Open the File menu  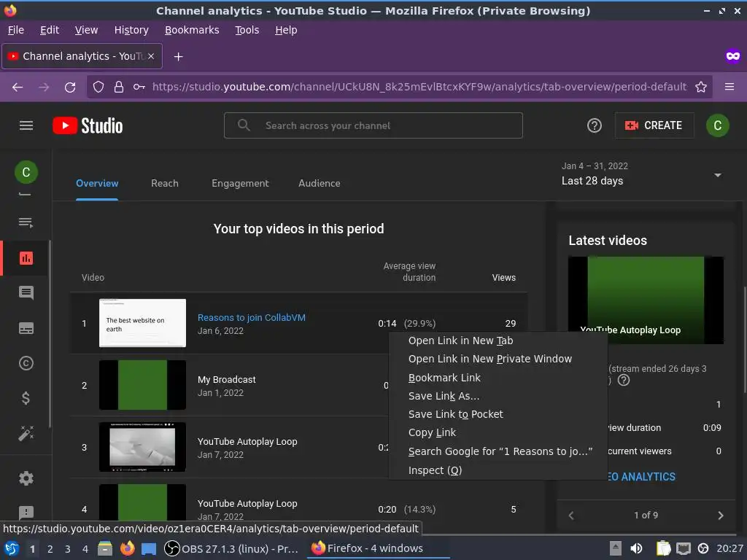tap(16, 30)
